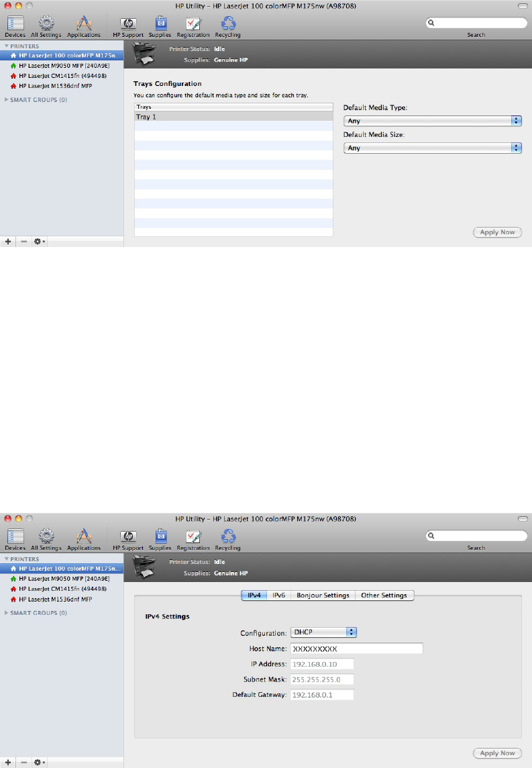The width and height of the screenshot is (532, 768).
Task: Select Tray 1 in the Trays list
Action: (233, 117)
